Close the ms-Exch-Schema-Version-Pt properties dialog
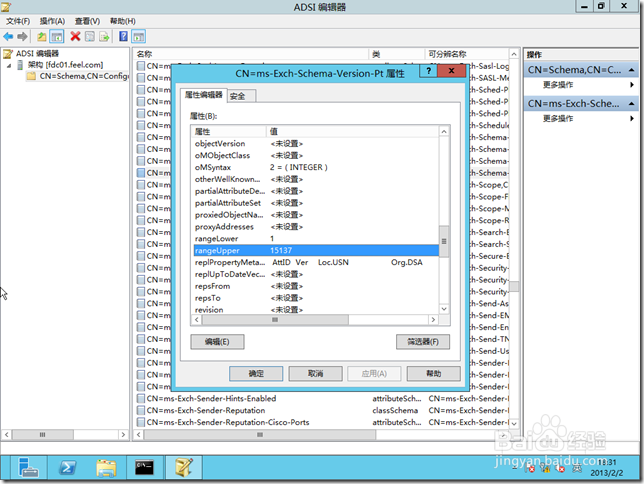 coord(451,71)
